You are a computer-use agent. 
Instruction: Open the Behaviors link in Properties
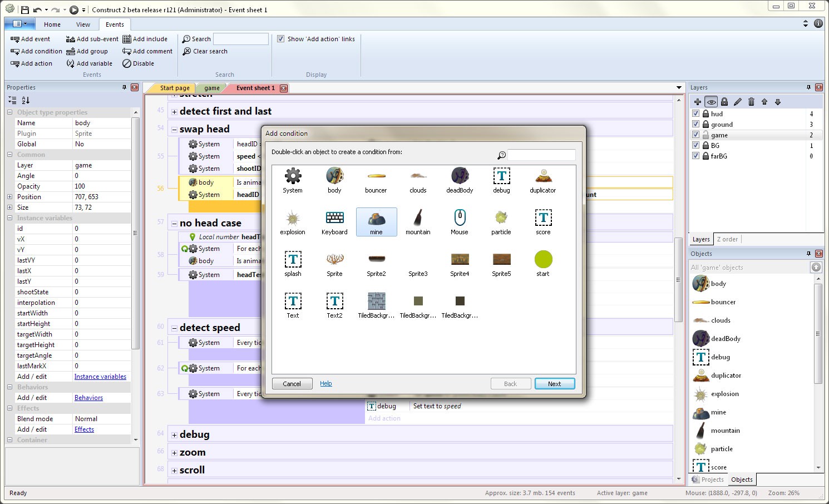[88, 397]
